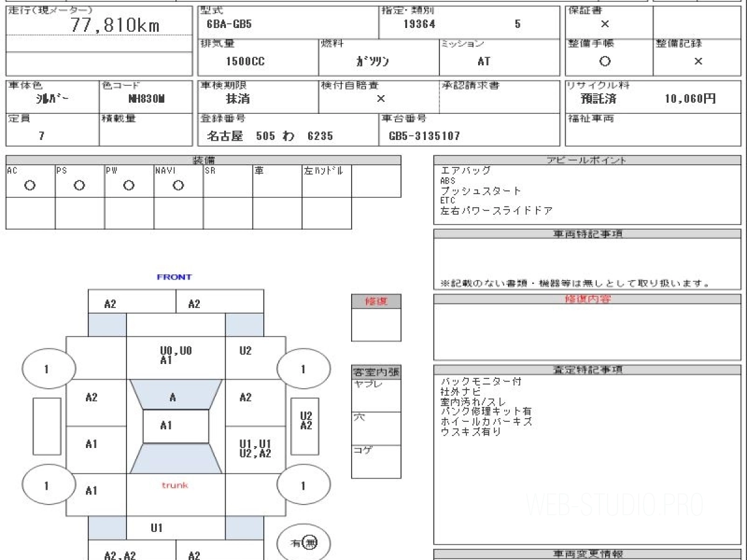Click the empty SR equipment cell
The image size is (747, 560).
228,181
